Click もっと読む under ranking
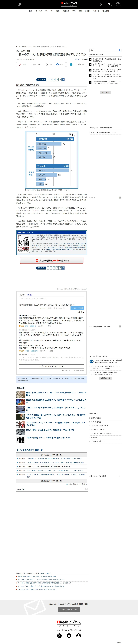This screenshot has width=138, height=644. coord(105,93)
